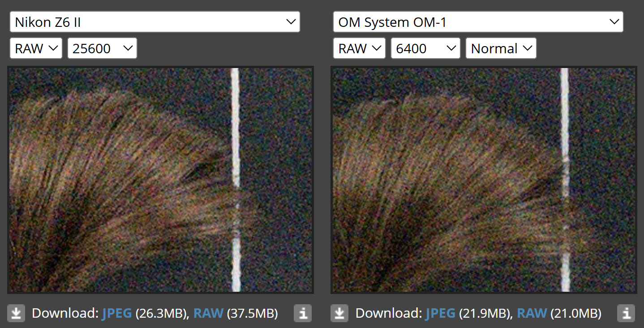Click the info icon for the OM System OM-1
Image resolution: width=644 pixels, height=328 pixels.
pyautogui.click(x=626, y=314)
